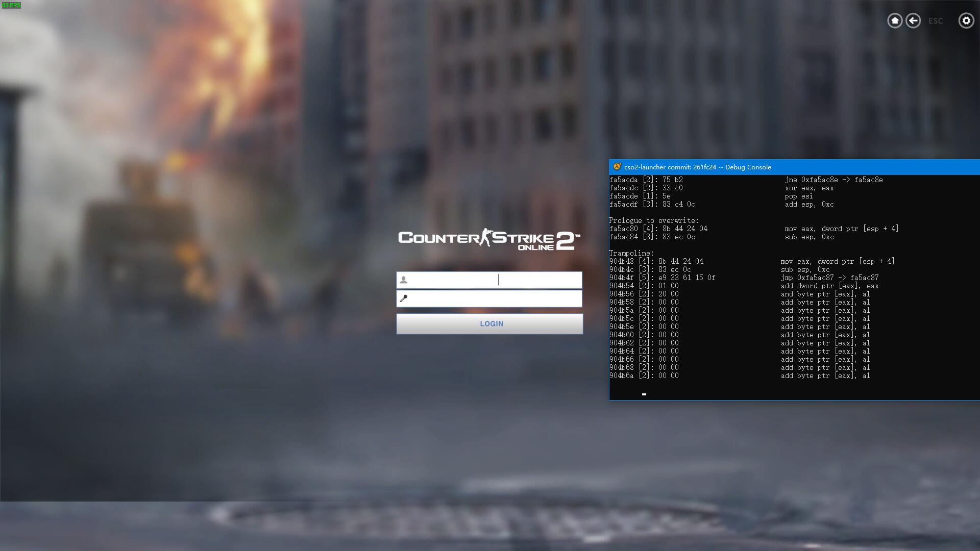Click the 'add dword ptr [eax], eax' instruction

[x=829, y=286]
